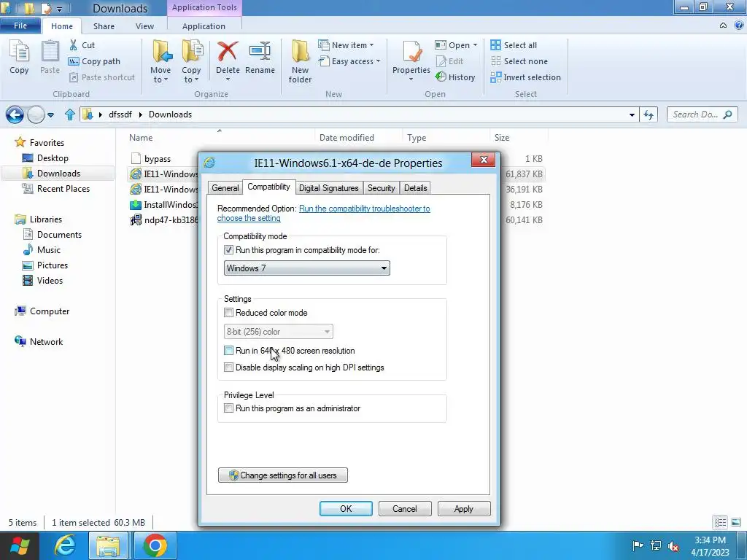Open the 8-bit (256) color dropdown
This screenshot has width=747, height=560.
point(278,332)
